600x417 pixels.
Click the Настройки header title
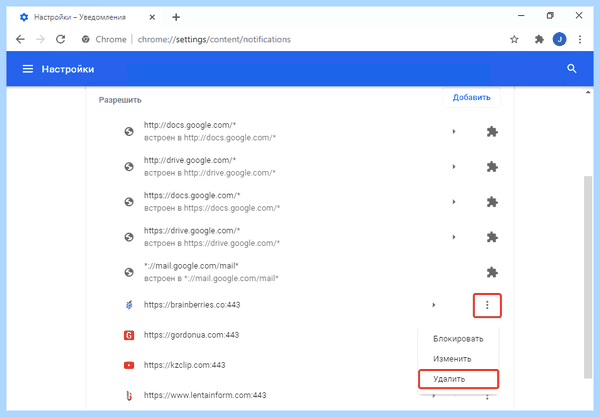click(x=68, y=69)
